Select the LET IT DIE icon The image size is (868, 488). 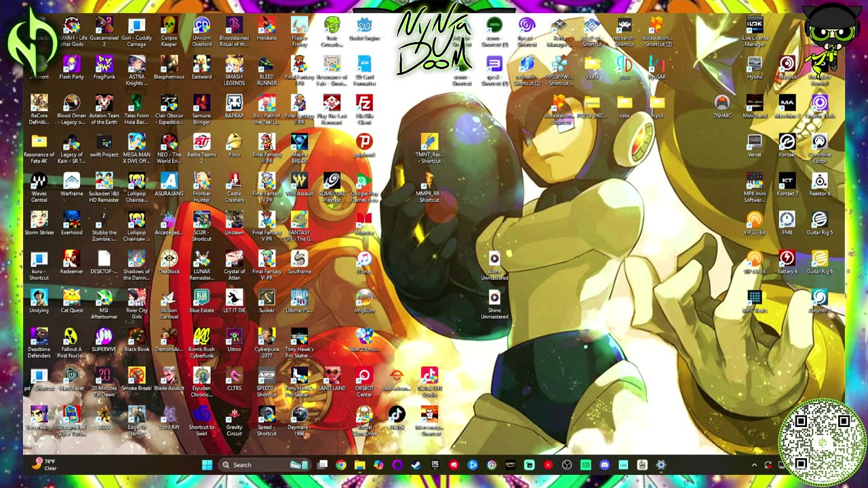tap(234, 302)
